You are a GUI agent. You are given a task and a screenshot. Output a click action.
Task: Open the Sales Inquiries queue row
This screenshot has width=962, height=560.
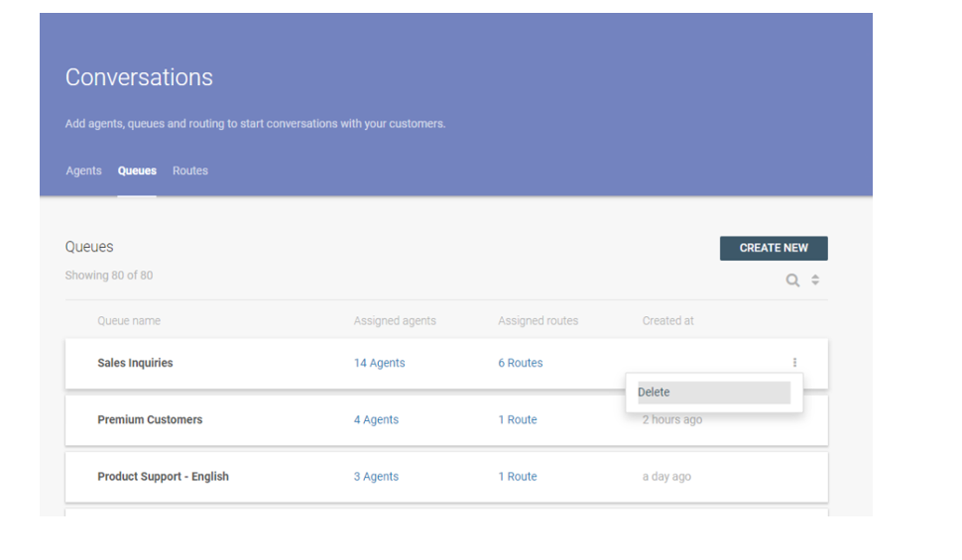click(135, 363)
